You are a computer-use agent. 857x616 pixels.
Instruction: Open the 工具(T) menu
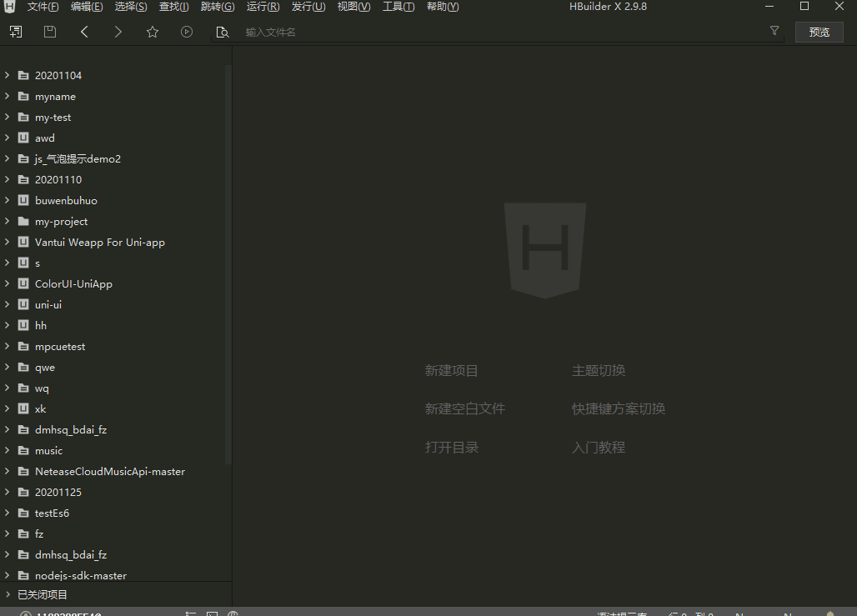[x=398, y=7]
